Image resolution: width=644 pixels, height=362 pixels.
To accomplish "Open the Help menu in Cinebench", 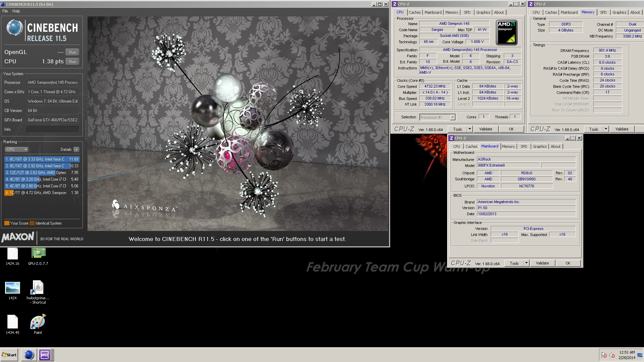I will pyautogui.click(x=16, y=11).
